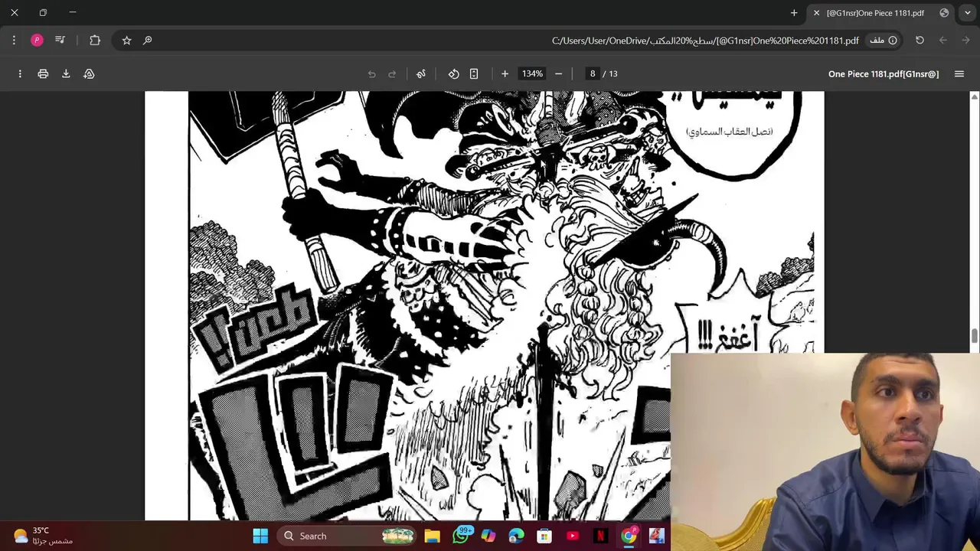This screenshot has height=551, width=980.
Task: Open YouTube from the taskbar
Action: click(x=573, y=536)
